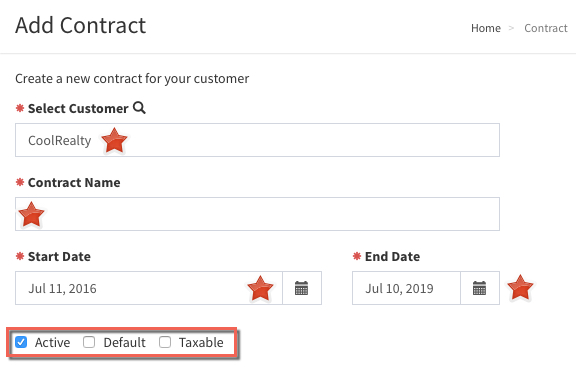
Task: Select the Start Date text field
Action: (149, 288)
